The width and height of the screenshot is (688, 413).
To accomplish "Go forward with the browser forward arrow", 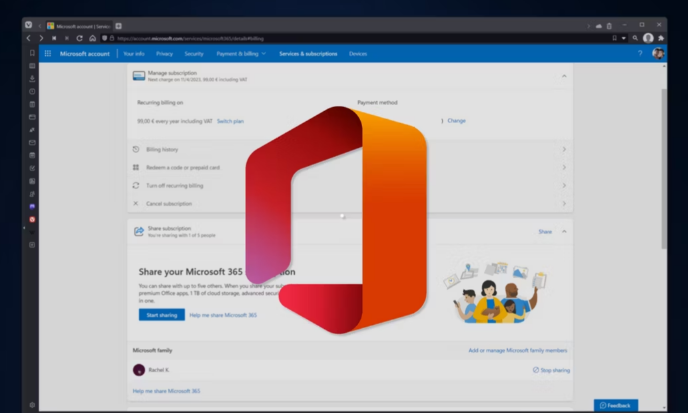I will pos(41,38).
